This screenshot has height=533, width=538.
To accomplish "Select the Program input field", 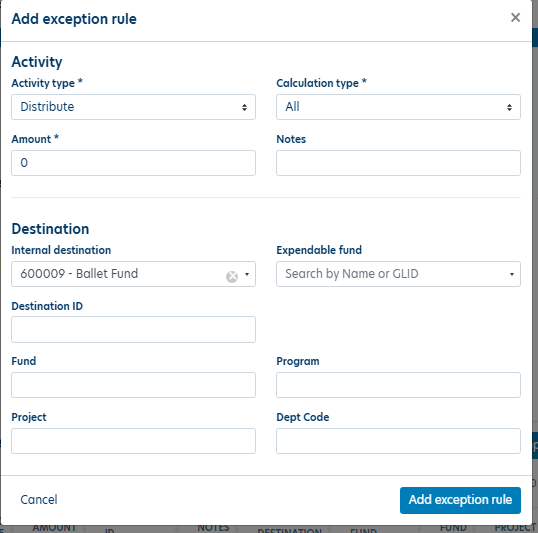I will (x=398, y=385).
